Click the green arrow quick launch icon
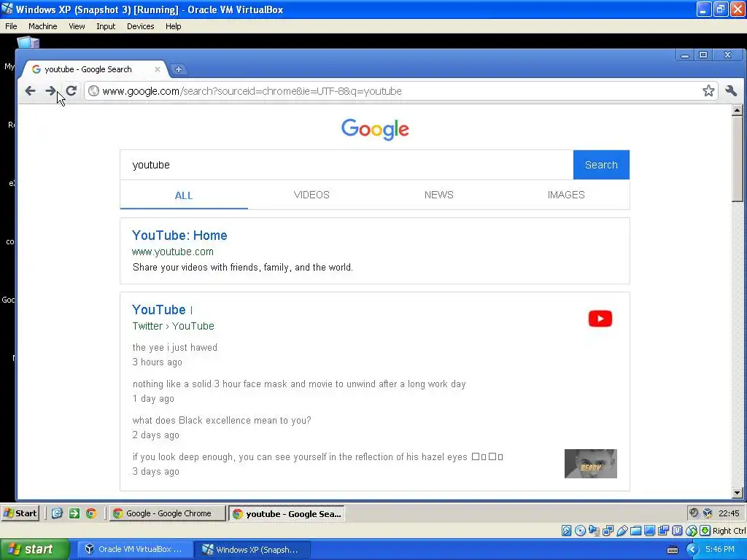Image resolution: width=747 pixels, height=560 pixels. point(74,513)
